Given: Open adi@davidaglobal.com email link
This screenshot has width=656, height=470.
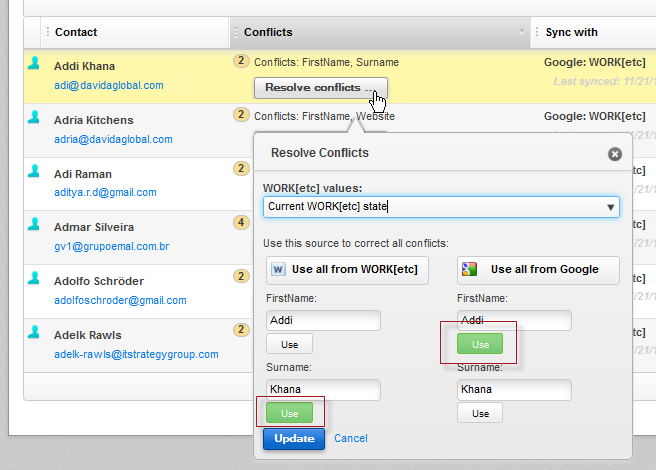Looking at the screenshot, I should (109, 85).
